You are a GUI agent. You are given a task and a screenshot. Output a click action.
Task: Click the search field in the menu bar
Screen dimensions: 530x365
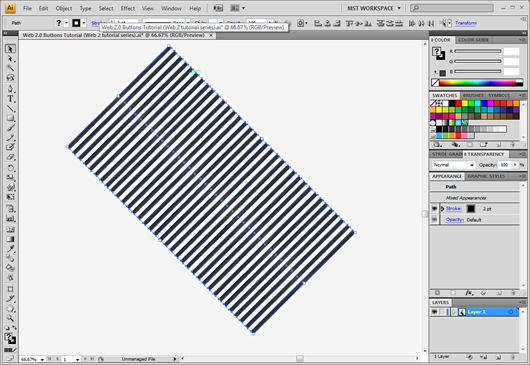coord(452,8)
